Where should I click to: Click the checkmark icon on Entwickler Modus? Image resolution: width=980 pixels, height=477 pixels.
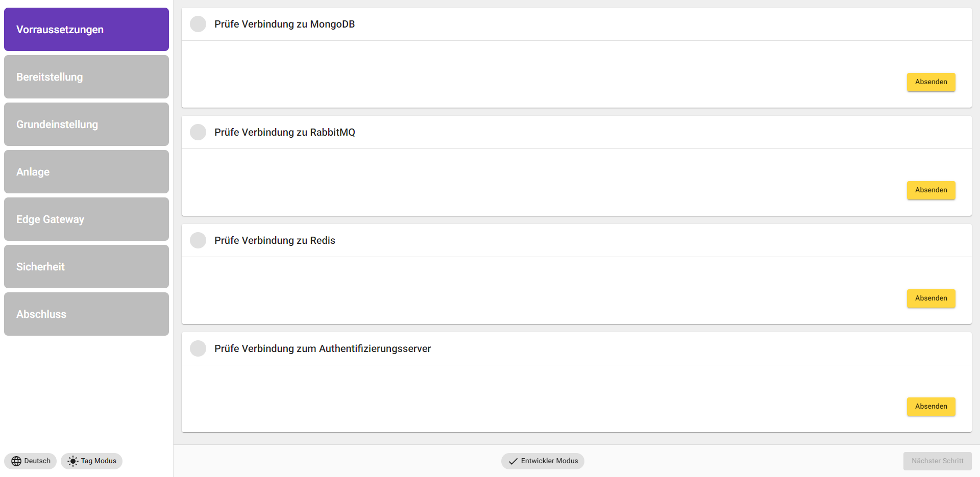pos(513,461)
